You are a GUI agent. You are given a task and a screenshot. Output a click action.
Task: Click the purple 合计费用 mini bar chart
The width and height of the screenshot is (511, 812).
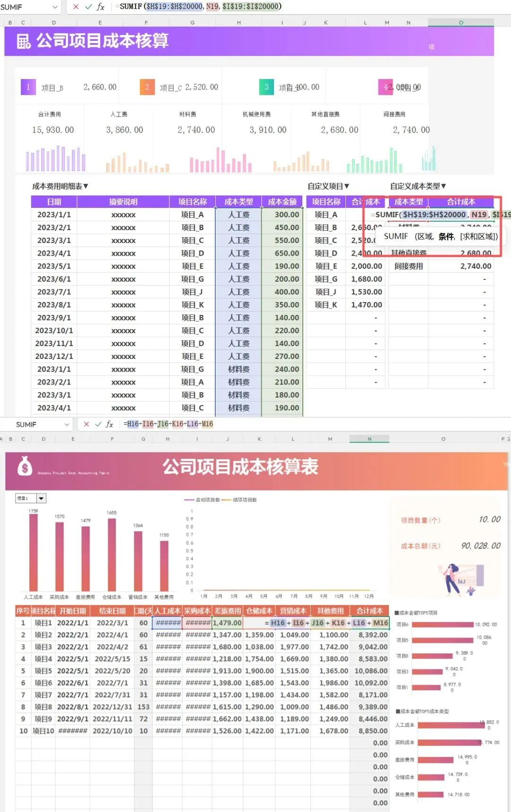click(x=56, y=159)
